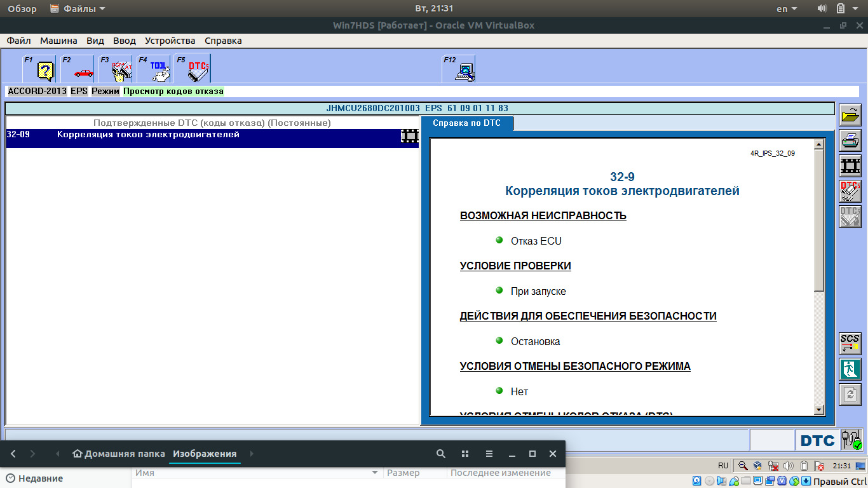Click the VirtualBox cube tray icon
The height and width of the screenshot is (488, 868).
pyautogui.click(x=757, y=466)
